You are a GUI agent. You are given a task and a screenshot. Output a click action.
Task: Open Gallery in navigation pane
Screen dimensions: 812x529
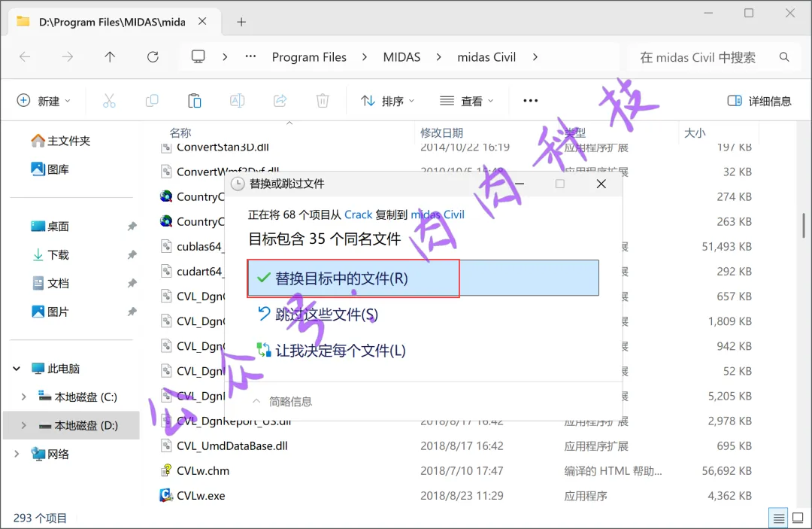point(50,169)
